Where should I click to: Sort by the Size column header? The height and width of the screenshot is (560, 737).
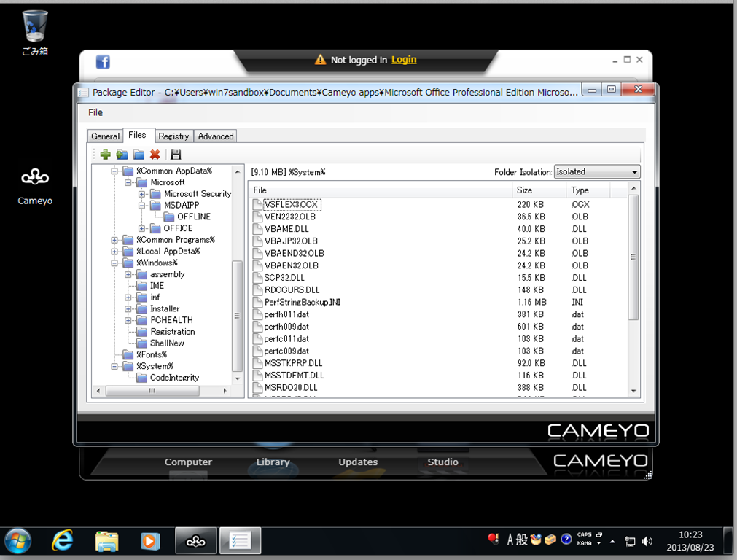pos(539,190)
